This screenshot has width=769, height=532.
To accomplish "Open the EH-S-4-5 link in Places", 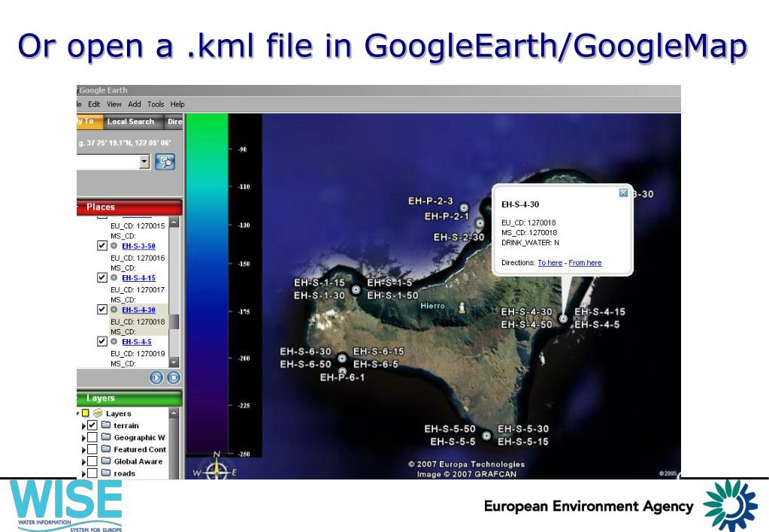I will (x=136, y=342).
